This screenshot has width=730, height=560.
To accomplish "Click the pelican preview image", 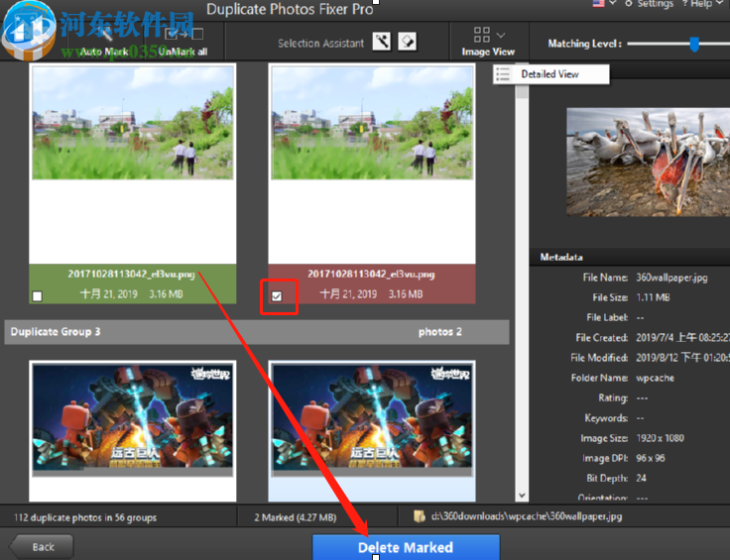I will [x=648, y=162].
